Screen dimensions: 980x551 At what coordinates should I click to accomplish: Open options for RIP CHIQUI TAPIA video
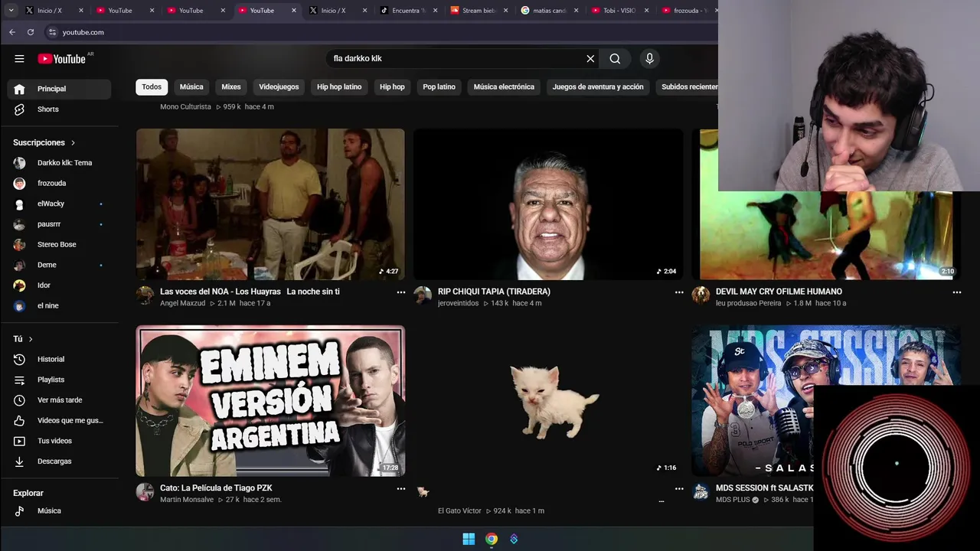[679, 292]
